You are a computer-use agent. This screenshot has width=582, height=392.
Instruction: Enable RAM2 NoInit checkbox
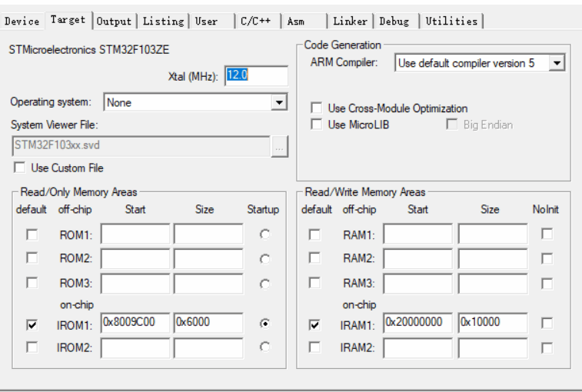(547, 258)
